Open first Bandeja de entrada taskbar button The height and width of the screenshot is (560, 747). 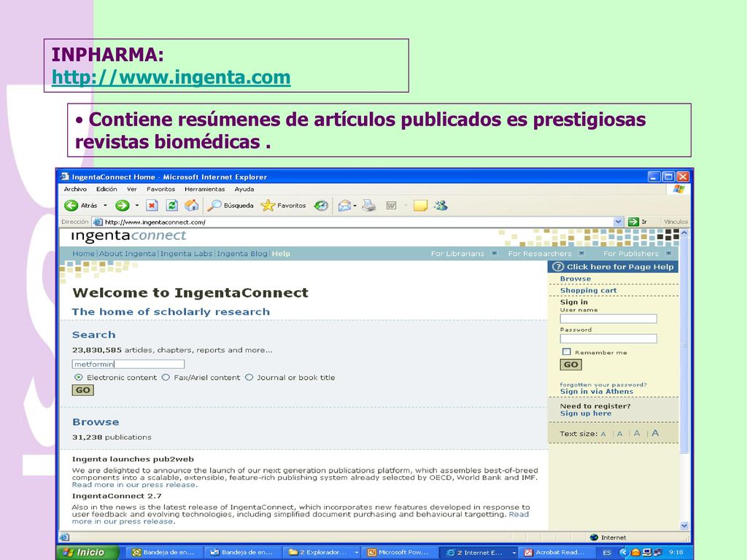[163, 553]
